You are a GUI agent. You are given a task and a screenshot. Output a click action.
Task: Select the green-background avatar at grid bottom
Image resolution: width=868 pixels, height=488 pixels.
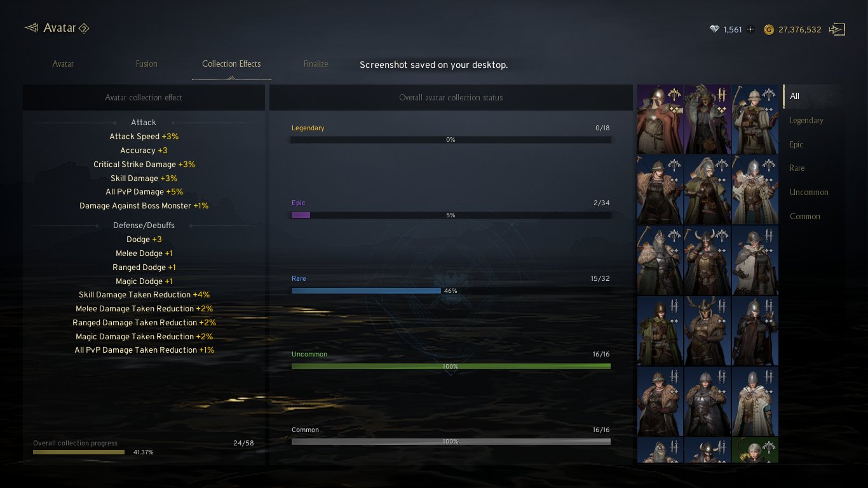(x=755, y=450)
